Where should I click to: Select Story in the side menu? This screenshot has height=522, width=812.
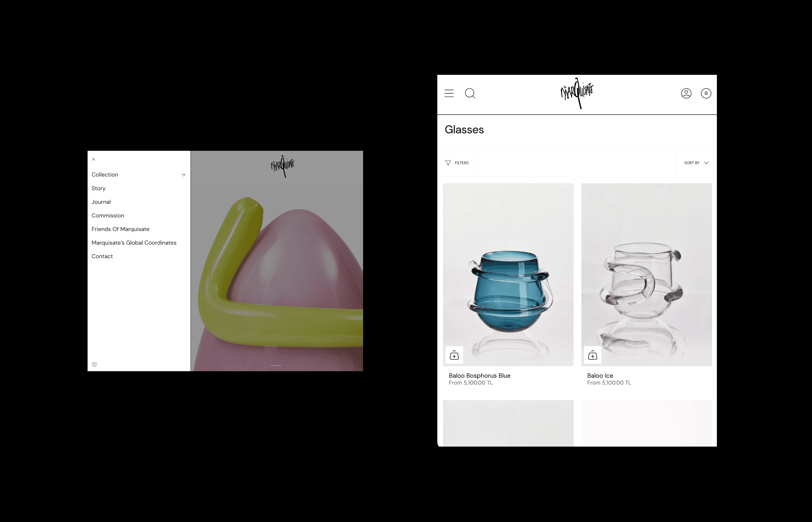point(98,188)
